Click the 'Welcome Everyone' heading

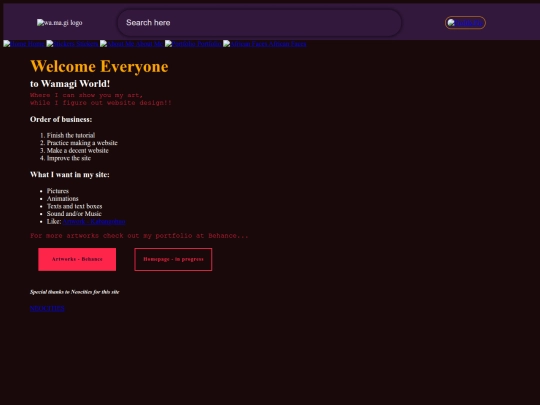click(x=99, y=66)
